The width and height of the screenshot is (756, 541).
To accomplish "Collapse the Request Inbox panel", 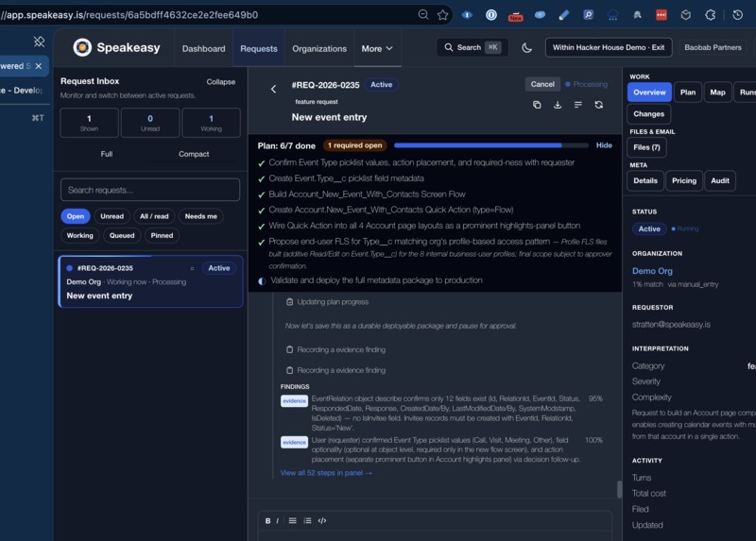I will [221, 82].
